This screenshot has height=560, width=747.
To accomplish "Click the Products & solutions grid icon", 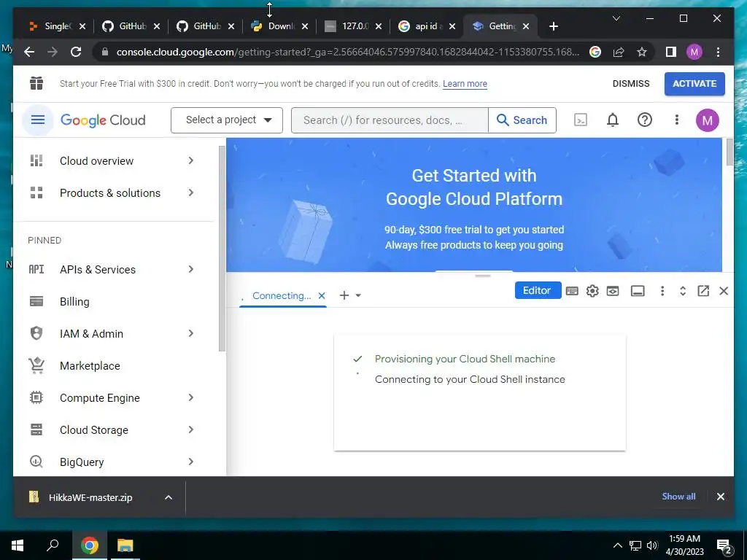I will [36, 192].
